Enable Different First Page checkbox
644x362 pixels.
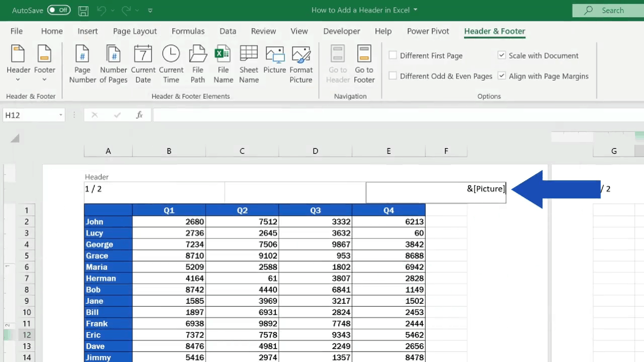point(393,55)
